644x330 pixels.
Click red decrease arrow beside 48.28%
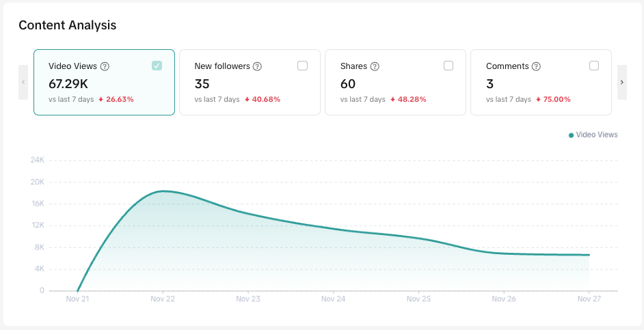tap(393, 99)
